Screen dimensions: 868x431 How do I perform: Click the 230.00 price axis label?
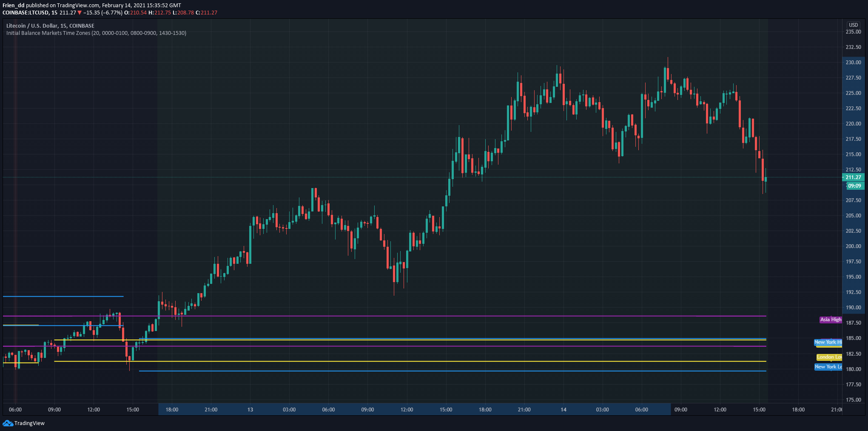(x=854, y=63)
